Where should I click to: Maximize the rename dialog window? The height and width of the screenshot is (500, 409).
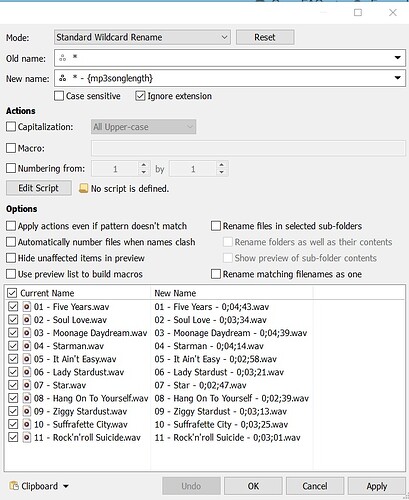pyautogui.click(x=358, y=13)
